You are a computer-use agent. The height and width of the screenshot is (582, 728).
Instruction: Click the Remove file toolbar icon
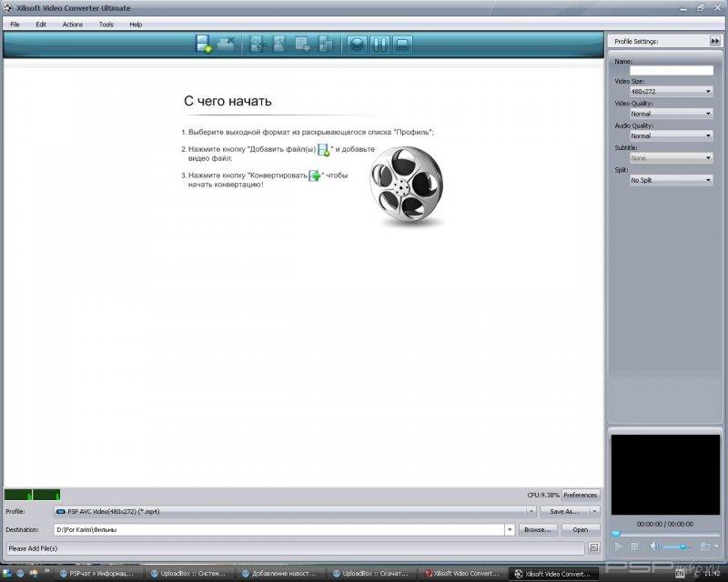[227, 44]
